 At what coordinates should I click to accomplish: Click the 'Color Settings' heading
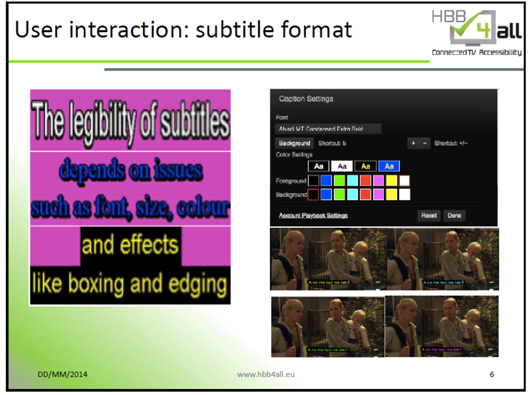(x=294, y=155)
